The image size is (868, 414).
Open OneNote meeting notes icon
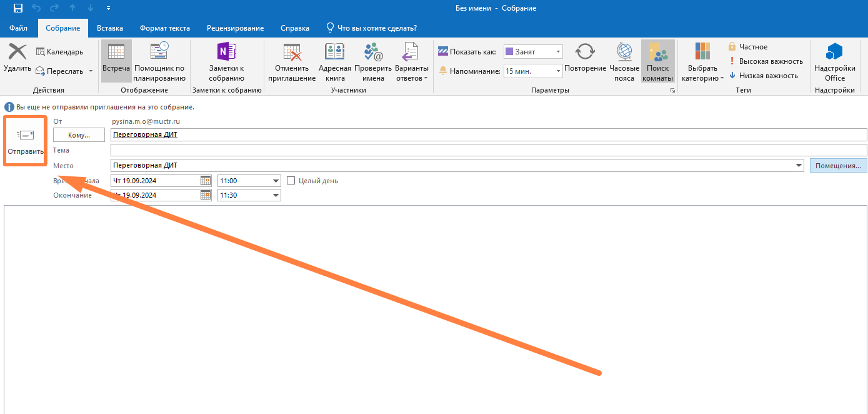pos(226,53)
